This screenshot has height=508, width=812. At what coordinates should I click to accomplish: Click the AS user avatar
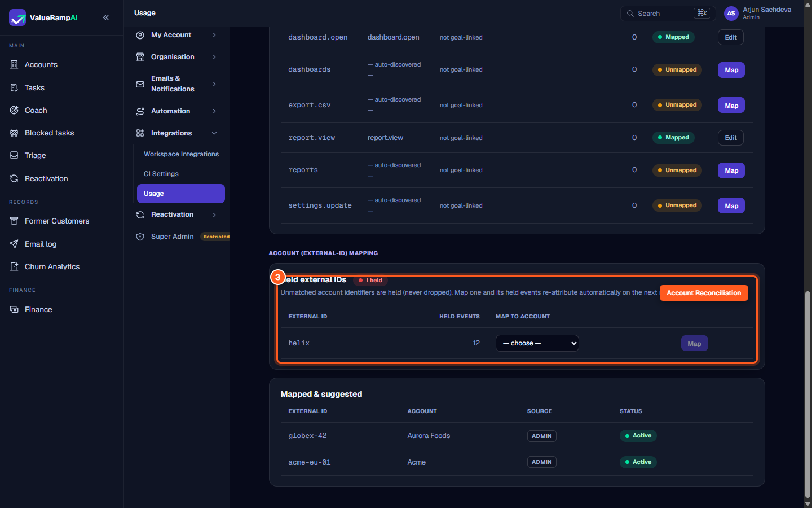click(731, 14)
